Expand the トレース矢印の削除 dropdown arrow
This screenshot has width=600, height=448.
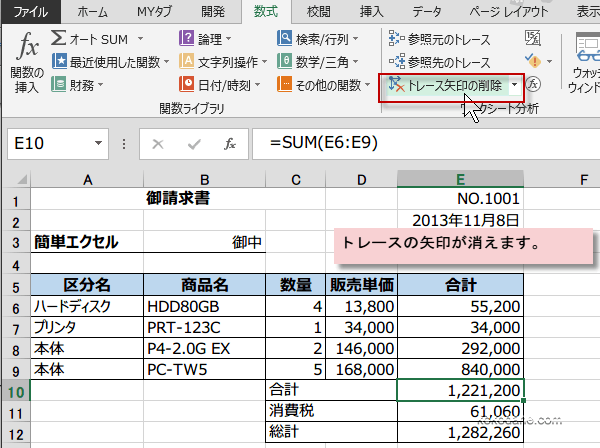(x=514, y=86)
